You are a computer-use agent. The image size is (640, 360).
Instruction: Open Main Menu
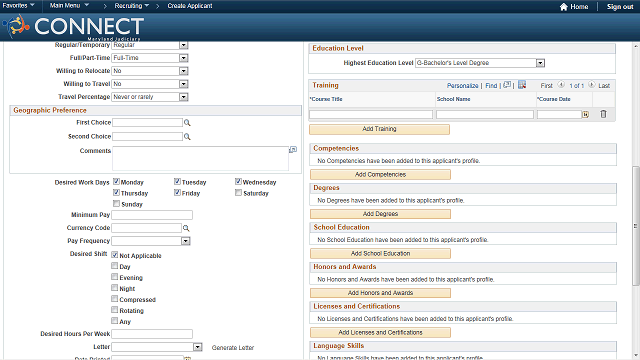pyautogui.click(x=69, y=5)
